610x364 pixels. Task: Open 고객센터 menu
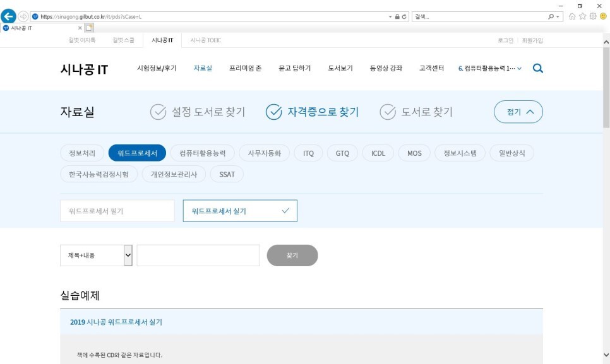point(431,68)
